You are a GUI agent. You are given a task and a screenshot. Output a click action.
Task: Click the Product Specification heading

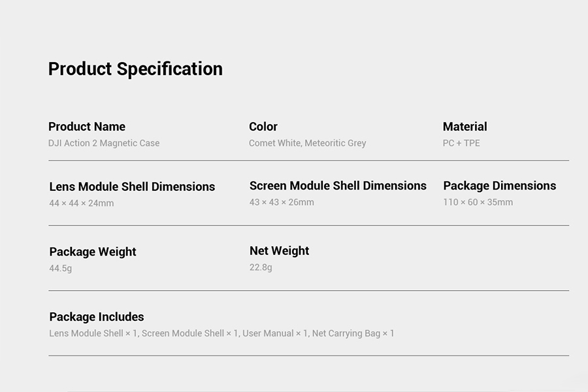click(135, 69)
